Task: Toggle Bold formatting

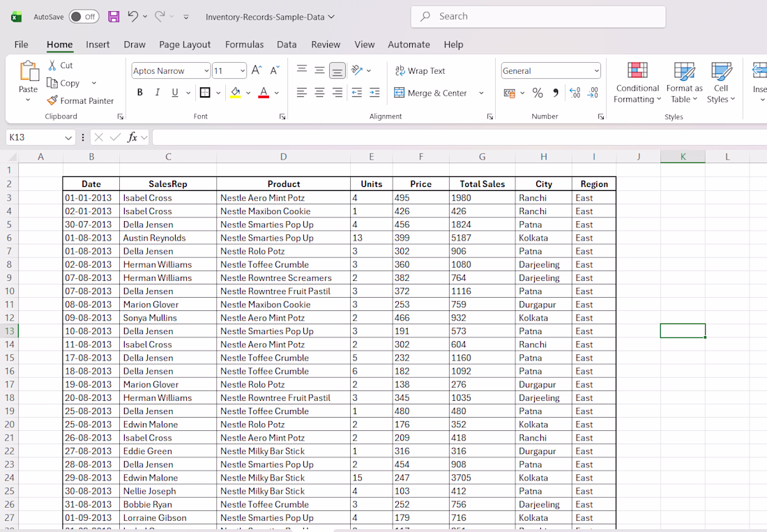Action: pos(140,93)
